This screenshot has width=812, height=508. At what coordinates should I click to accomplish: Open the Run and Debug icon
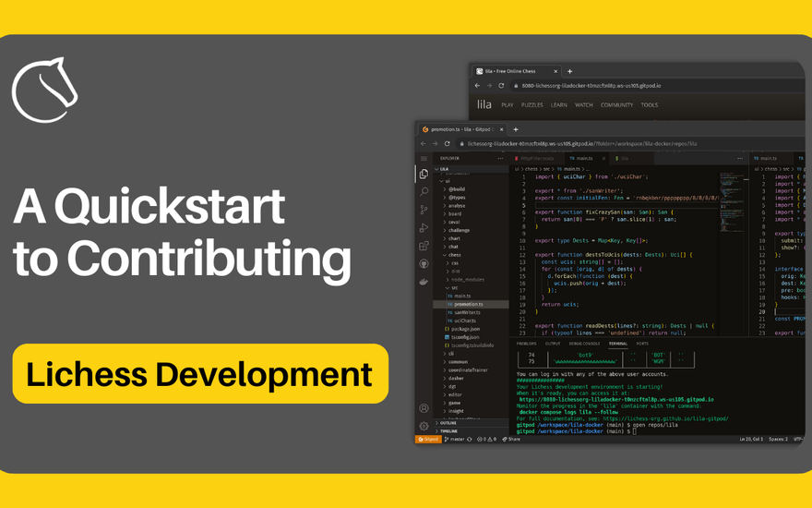click(x=424, y=227)
